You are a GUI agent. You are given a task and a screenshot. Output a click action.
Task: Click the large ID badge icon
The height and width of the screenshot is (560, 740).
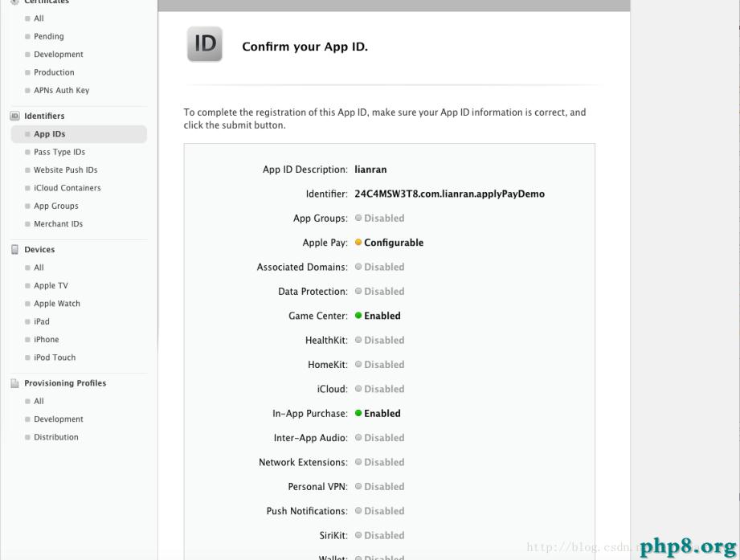point(205,44)
